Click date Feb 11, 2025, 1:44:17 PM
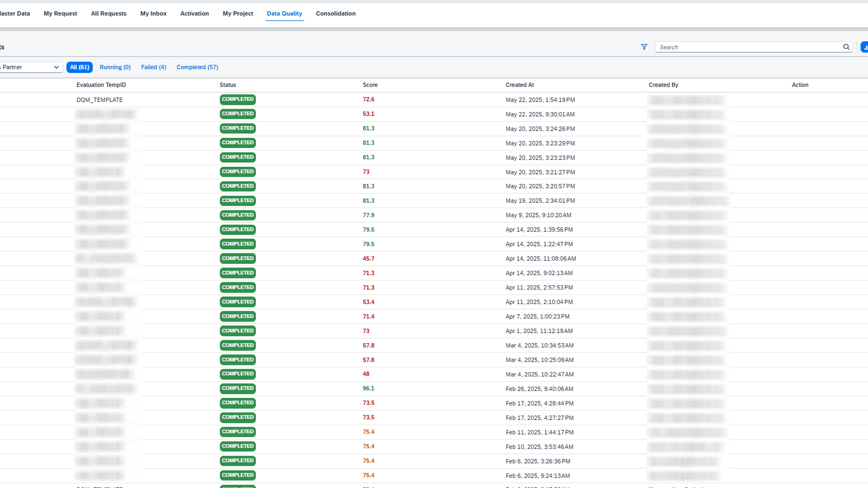Image resolution: width=868 pixels, height=488 pixels. [540, 432]
